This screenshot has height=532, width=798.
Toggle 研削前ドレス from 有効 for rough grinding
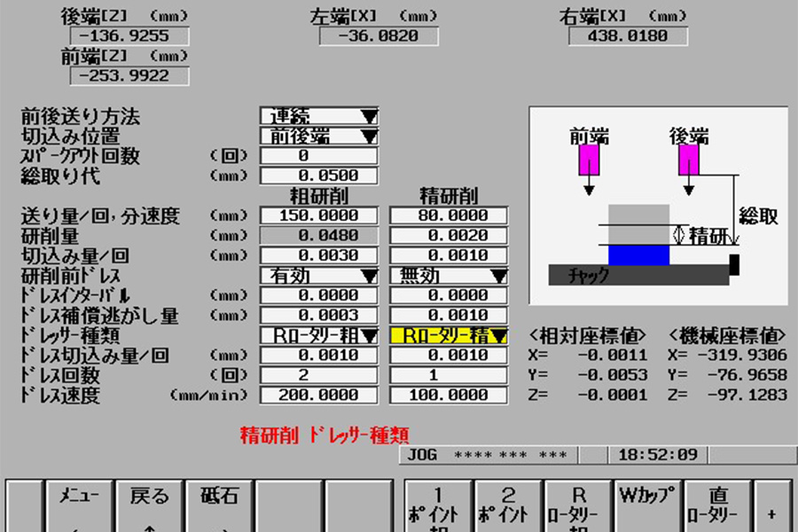(317, 274)
